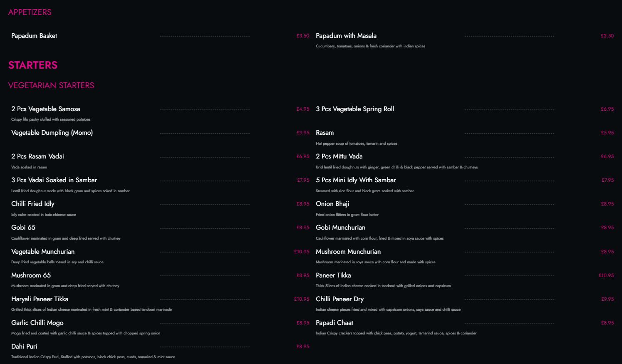Click the APPETIZERS section heading

click(30, 12)
